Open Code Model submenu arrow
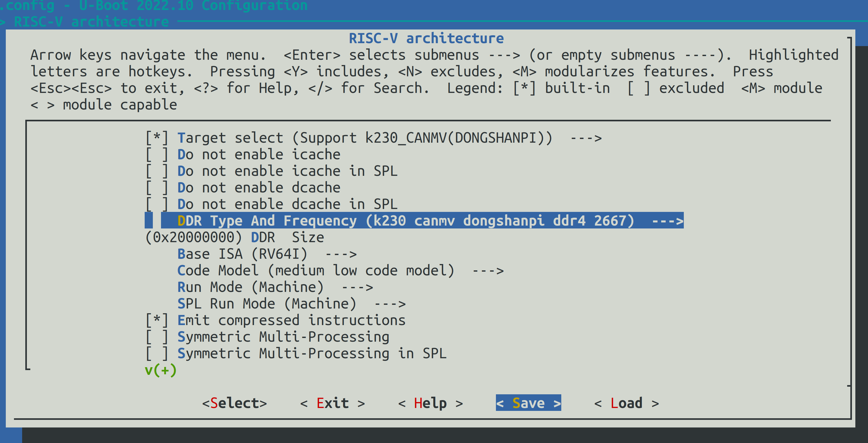This screenshot has width=868, height=443. [487, 271]
